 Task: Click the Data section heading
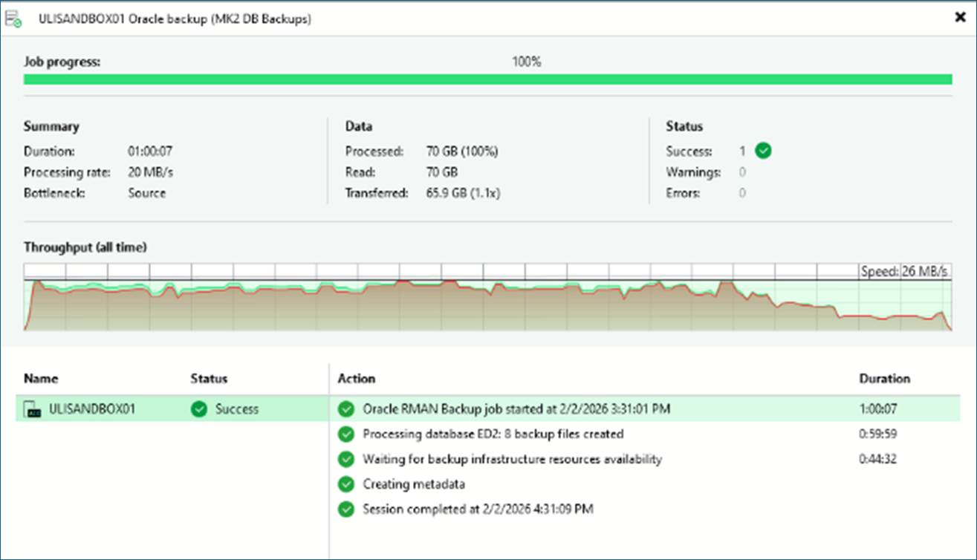pos(359,126)
